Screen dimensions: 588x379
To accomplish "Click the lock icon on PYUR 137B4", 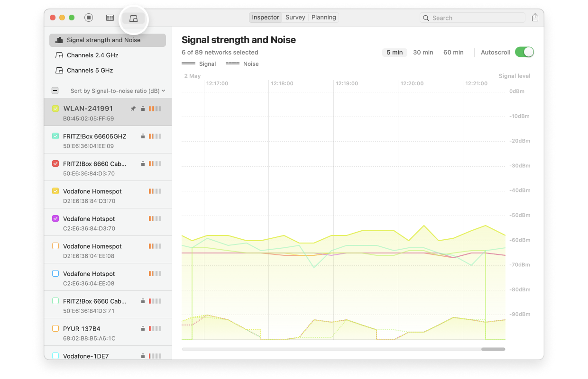I will tap(143, 328).
